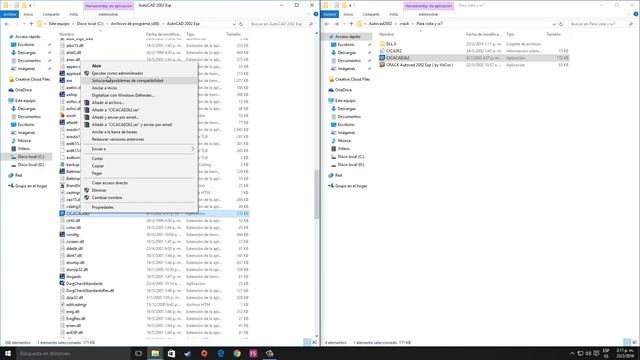Go back in the AutoCAD 2002 Esp window
The height and width of the screenshot is (360, 640).
(x=7, y=24)
